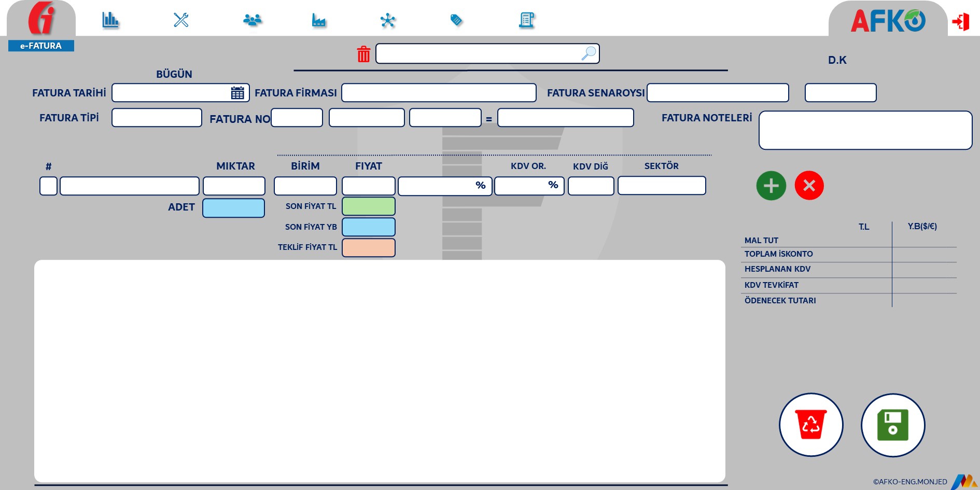Click the AFKO logo

888,21
